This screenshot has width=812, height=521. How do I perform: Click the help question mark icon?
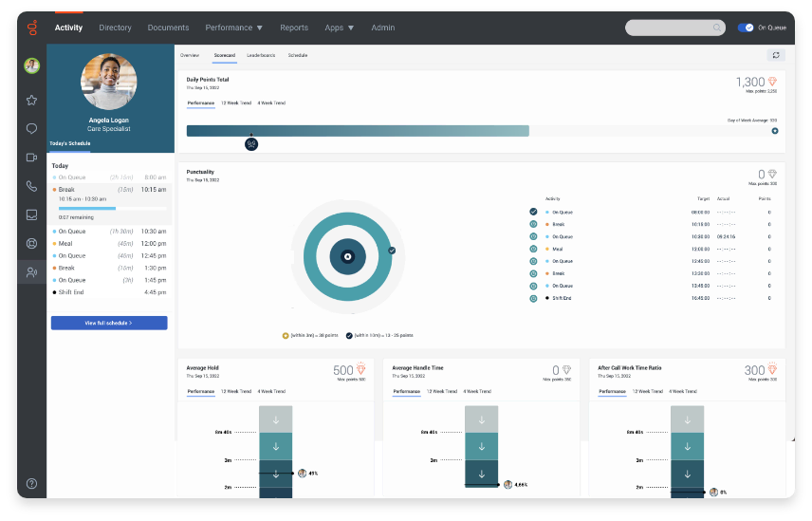[31, 483]
